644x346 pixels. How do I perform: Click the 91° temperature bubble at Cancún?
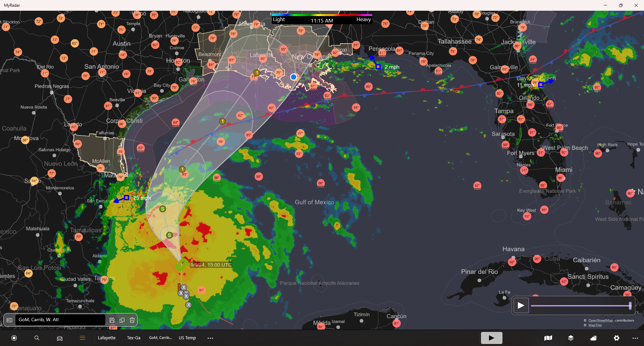tap(396, 324)
